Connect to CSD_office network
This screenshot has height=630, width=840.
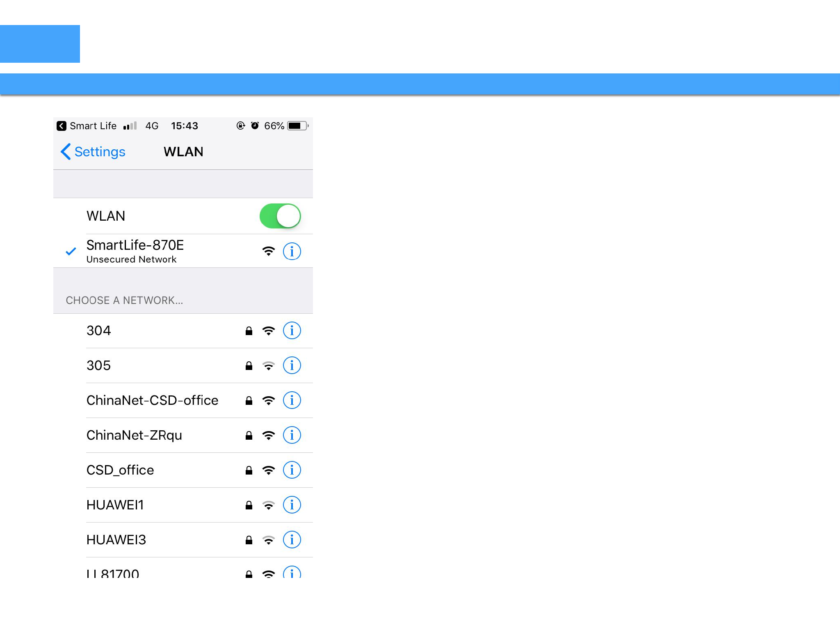coord(120,470)
